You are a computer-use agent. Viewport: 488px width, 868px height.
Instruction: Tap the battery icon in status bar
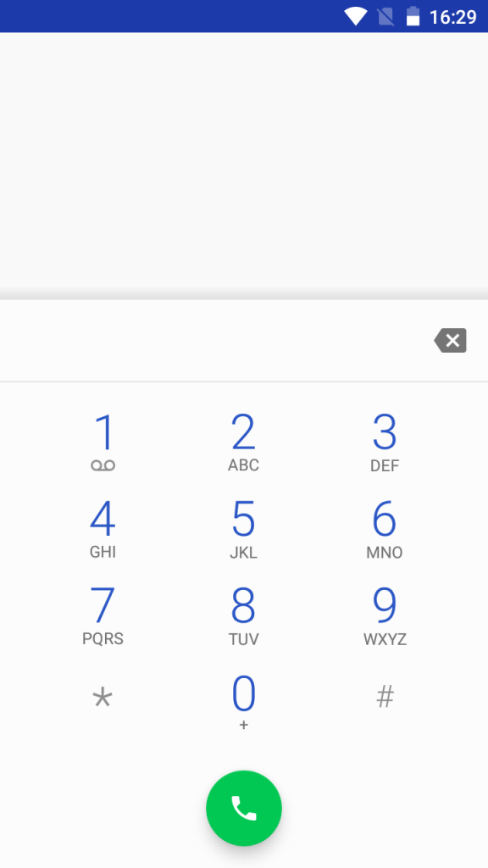click(x=413, y=16)
